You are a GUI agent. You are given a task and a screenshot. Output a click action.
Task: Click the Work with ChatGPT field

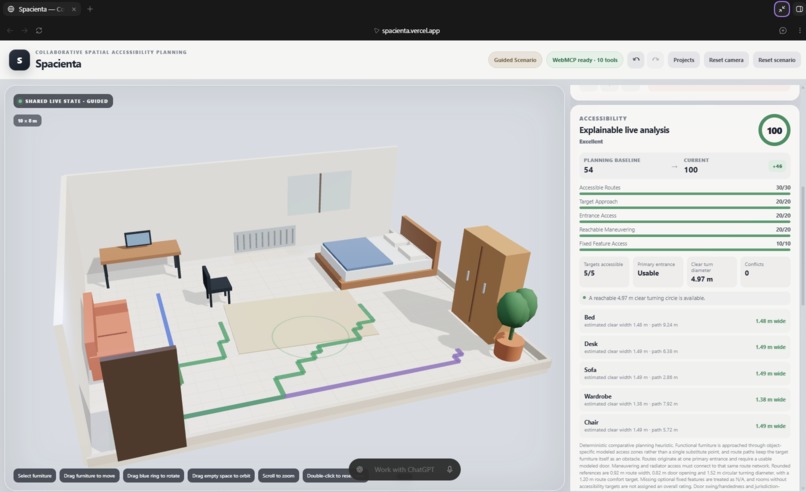[404, 469]
